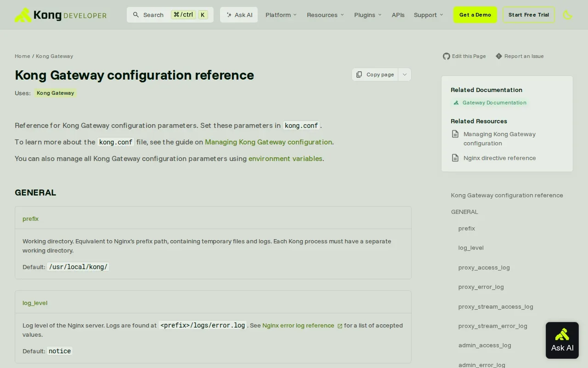Click the Start Free Trial button
The width and height of the screenshot is (588, 368).
(x=529, y=15)
